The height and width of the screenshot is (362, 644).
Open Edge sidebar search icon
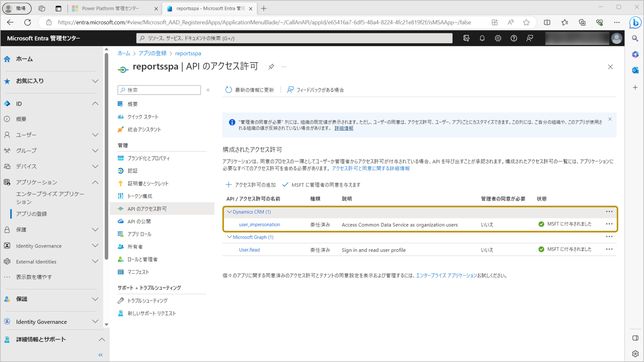click(635, 39)
